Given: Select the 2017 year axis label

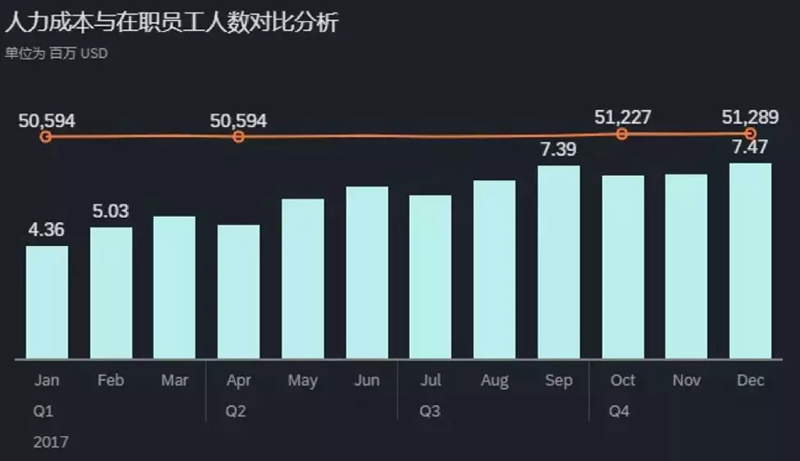Looking at the screenshot, I should [47, 440].
